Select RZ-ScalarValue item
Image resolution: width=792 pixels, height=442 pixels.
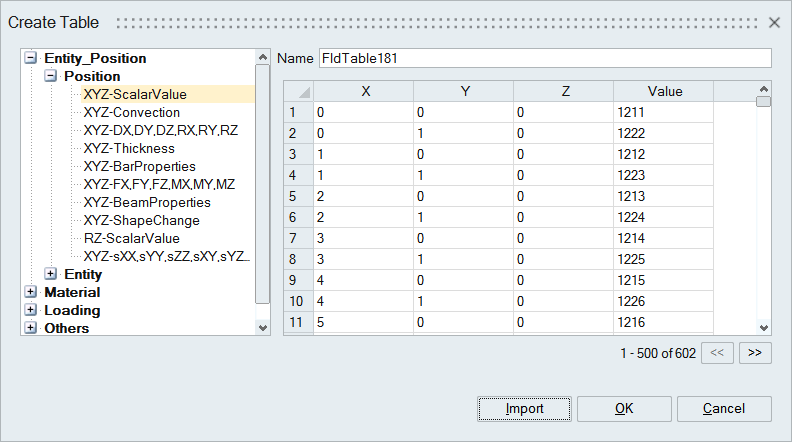[x=132, y=239]
